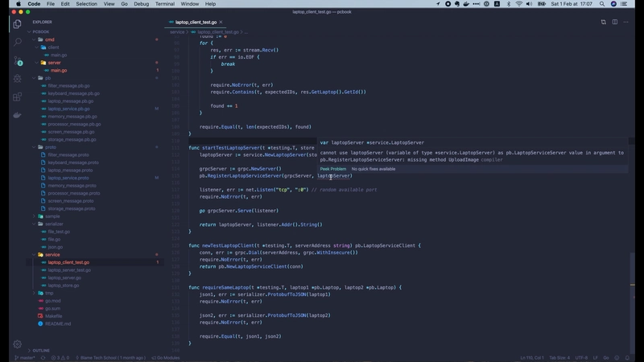Open the Extensions view
Screen dimensions: 644x362
[x=17, y=97]
